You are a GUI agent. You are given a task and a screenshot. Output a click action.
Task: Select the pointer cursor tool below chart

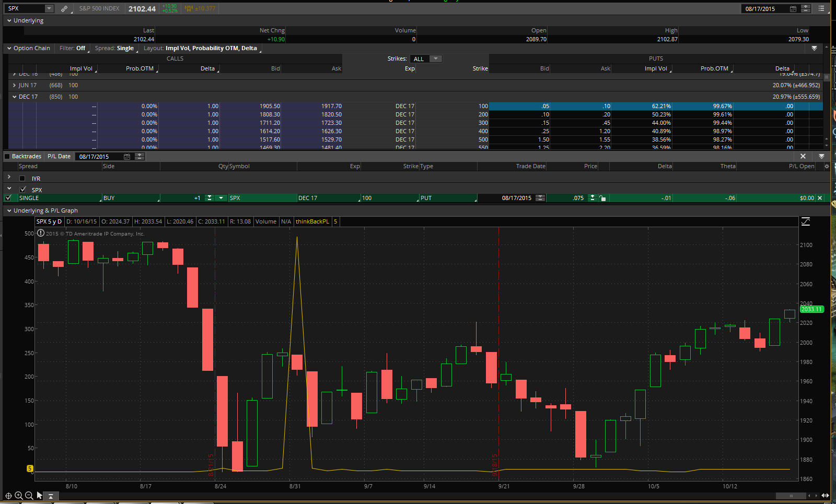tap(40, 496)
